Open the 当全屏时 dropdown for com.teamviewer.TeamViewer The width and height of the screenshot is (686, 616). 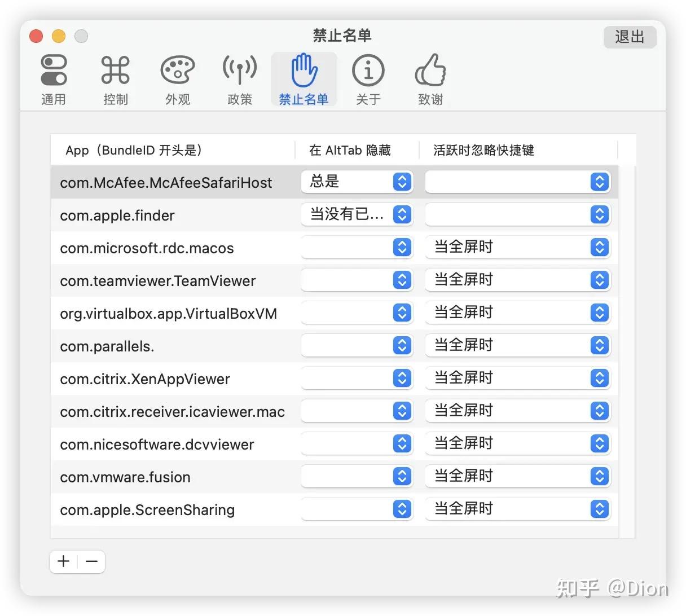(x=517, y=279)
